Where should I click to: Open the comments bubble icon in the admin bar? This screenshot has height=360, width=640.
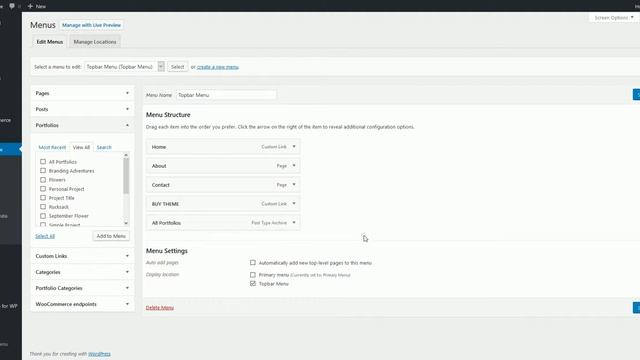tap(12, 6)
